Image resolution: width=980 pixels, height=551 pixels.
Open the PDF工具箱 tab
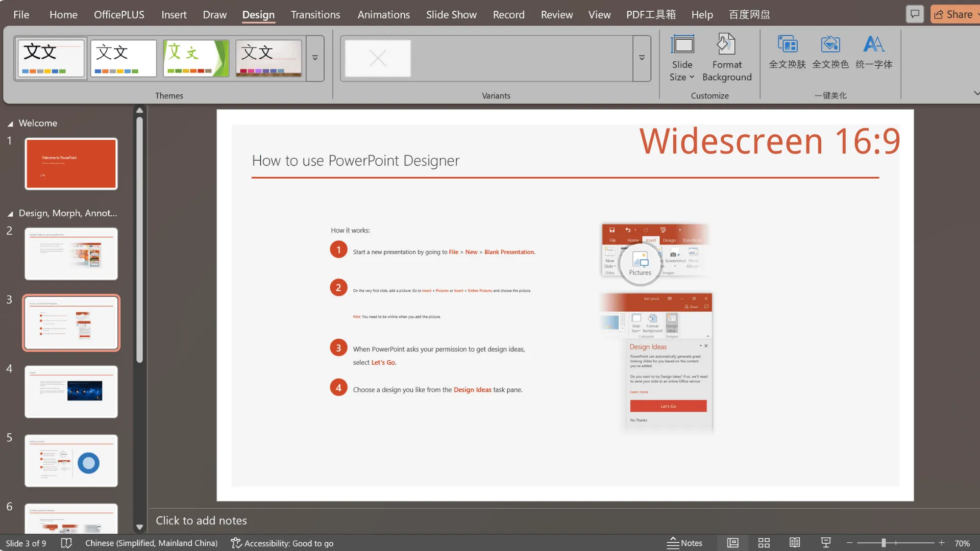click(651, 15)
